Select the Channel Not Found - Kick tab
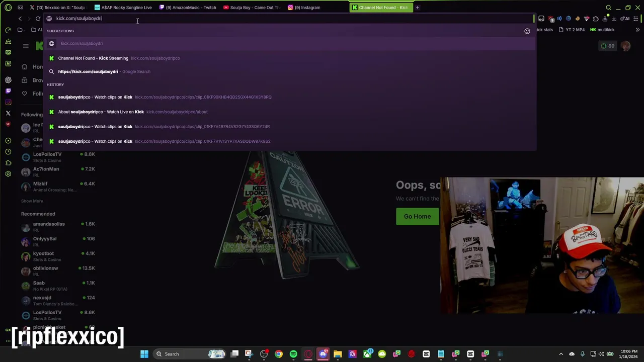The width and height of the screenshot is (644, 362). [x=381, y=8]
